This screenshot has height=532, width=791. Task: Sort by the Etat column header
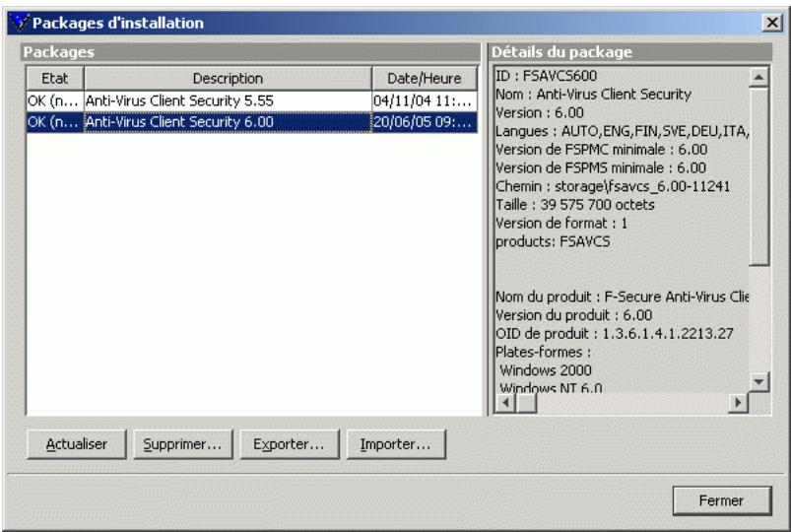pyautogui.click(x=55, y=78)
